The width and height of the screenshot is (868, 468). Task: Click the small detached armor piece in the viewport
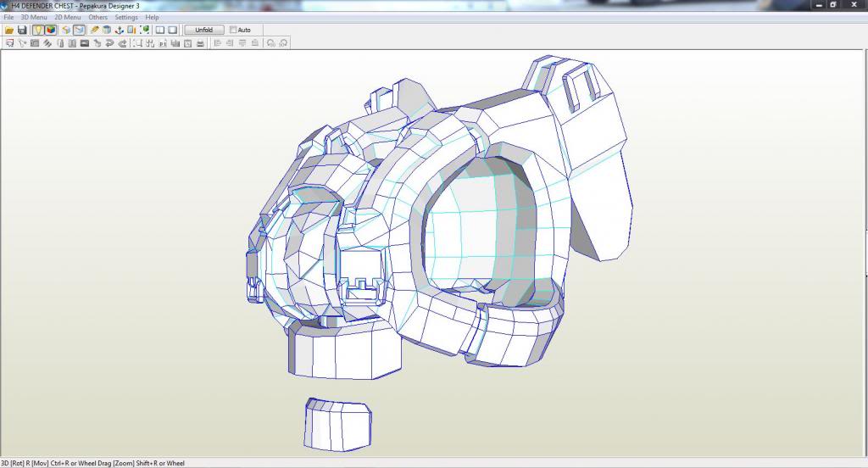[x=337, y=424]
